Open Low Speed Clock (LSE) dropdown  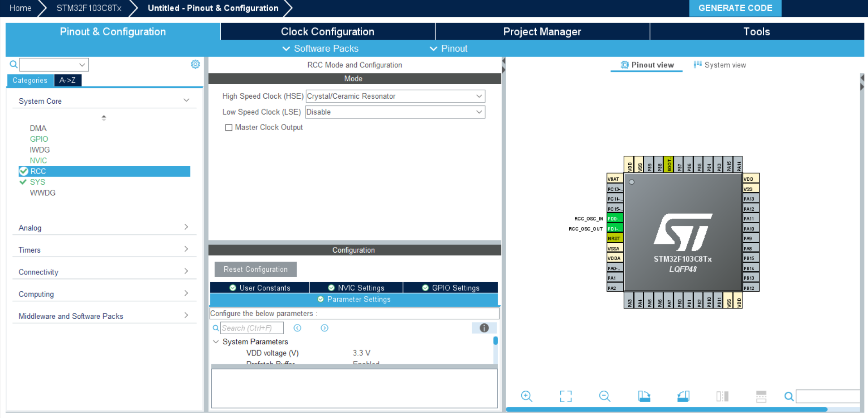click(395, 112)
